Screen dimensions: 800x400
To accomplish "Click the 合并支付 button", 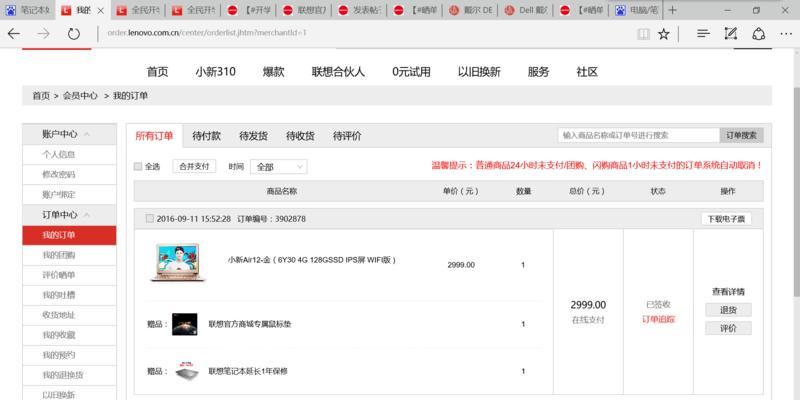I will tap(194, 166).
